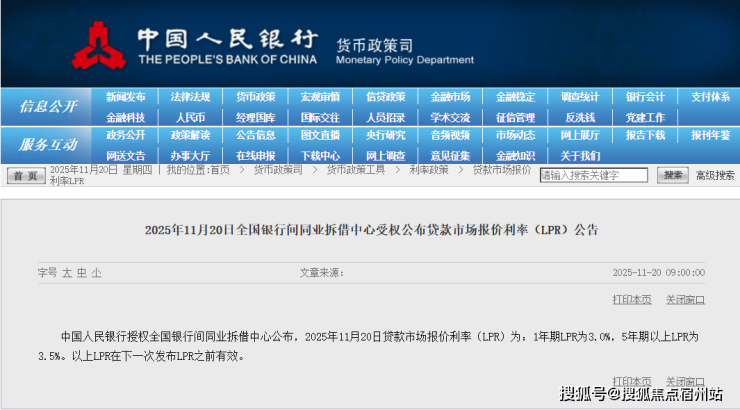
Task: Focus the search keyword input field
Action: [x=594, y=175]
